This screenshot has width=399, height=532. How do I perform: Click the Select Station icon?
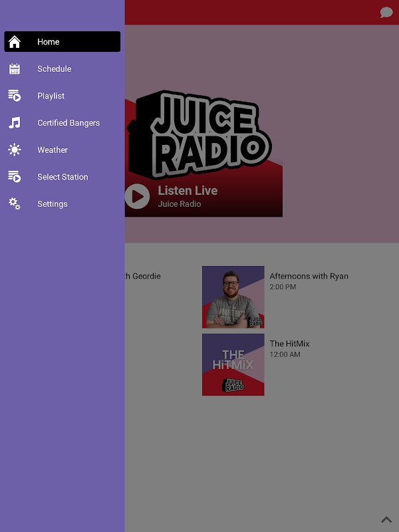point(14,177)
